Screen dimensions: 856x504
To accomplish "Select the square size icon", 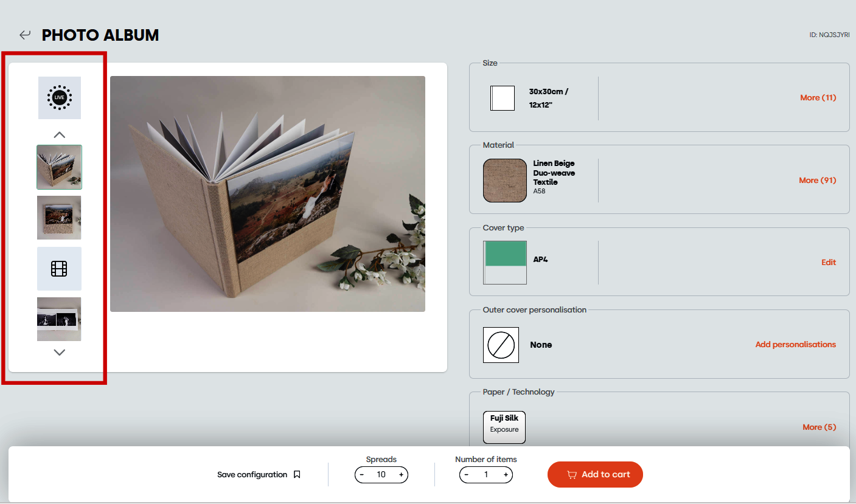I will click(503, 98).
